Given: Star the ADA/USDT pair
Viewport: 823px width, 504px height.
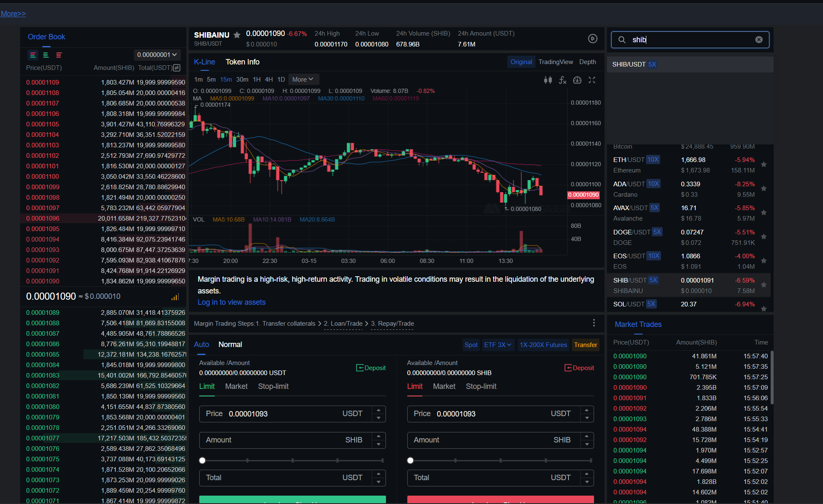Looking at the screenshot, I should 764,188.
